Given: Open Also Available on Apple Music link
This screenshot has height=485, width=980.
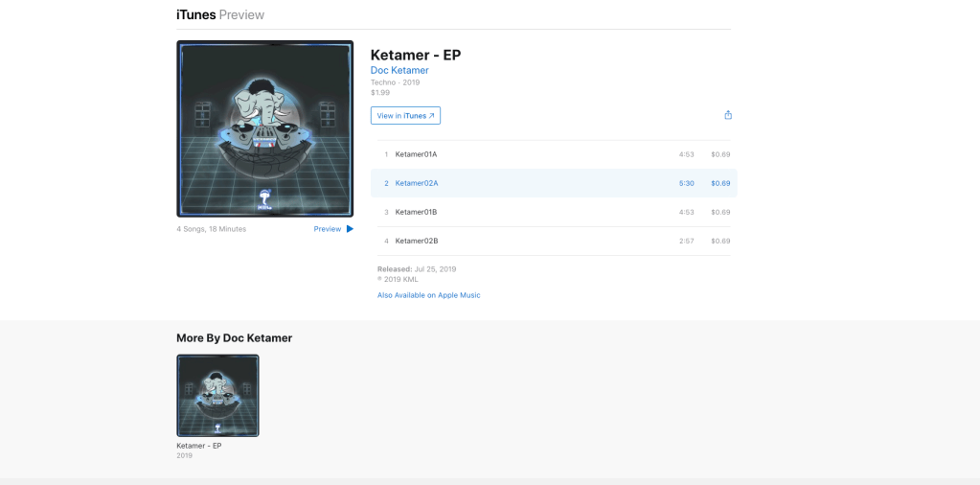Looking at the screenshot, I should pos(429,295).
